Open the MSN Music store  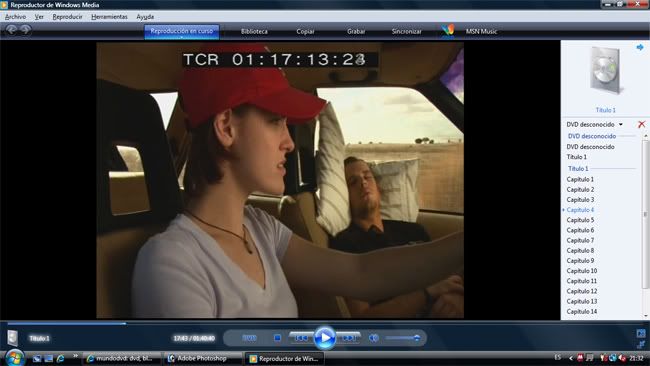(x=481, y=32)
